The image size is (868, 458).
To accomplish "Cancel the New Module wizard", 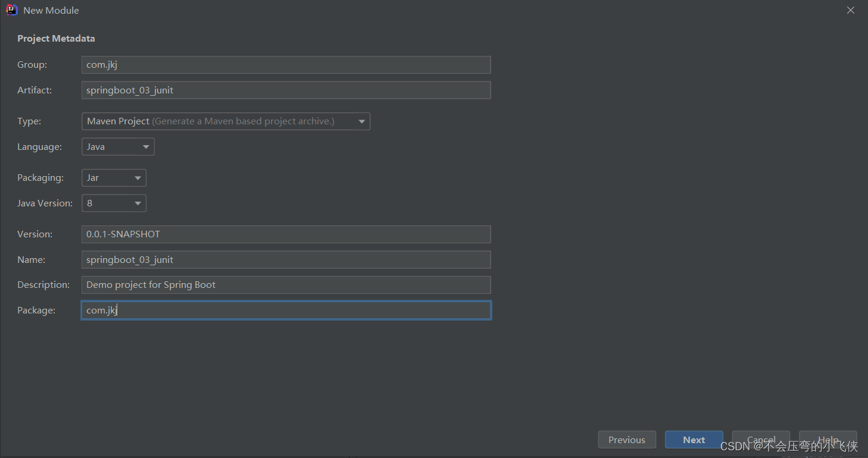I will click(761, 440).
